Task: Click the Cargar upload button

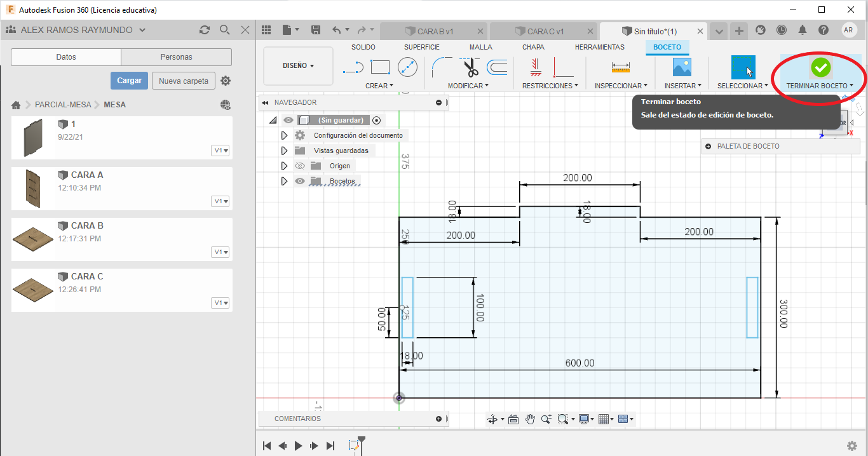Action: (130, 81)
